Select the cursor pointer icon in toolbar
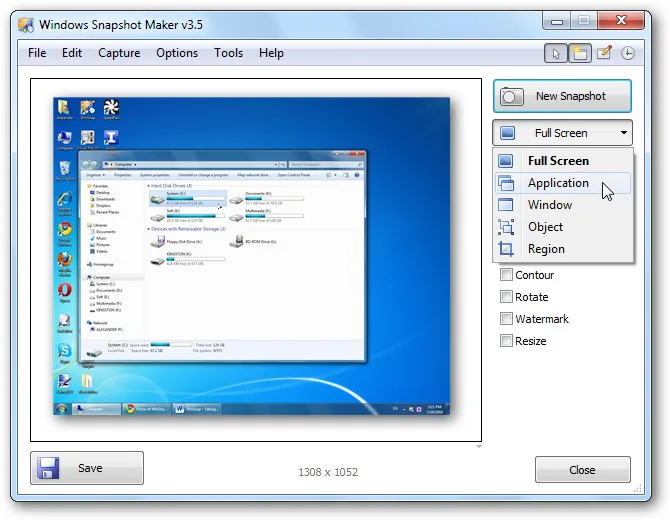 tap(556, 53)
